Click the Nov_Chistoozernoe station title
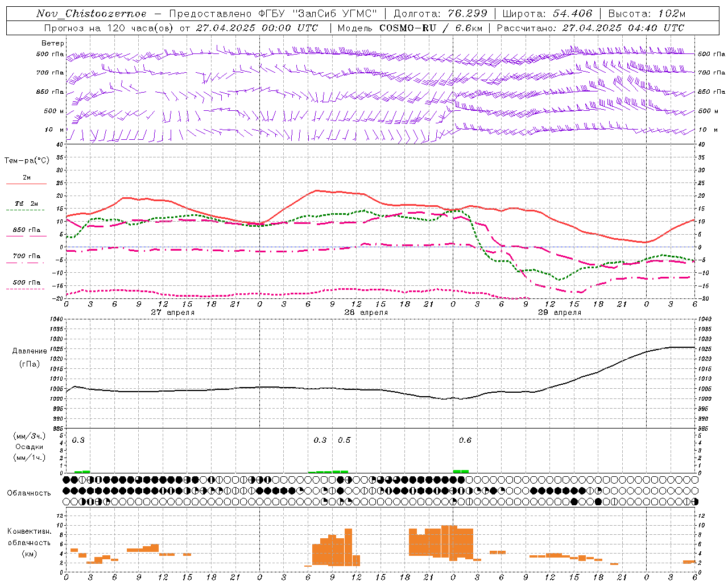This screenshot has width=728, height=582. [92, 14]
